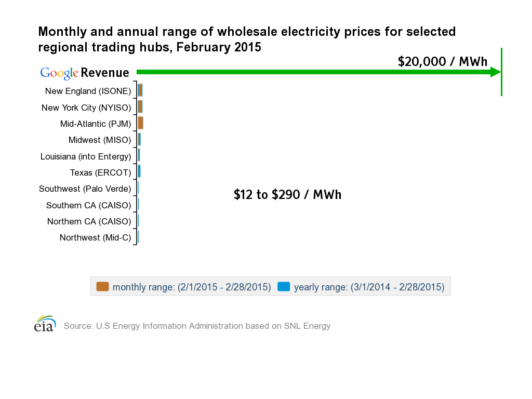
Task: Click the Texas (ERCOT) blue bar
Action: pos(139,171)
